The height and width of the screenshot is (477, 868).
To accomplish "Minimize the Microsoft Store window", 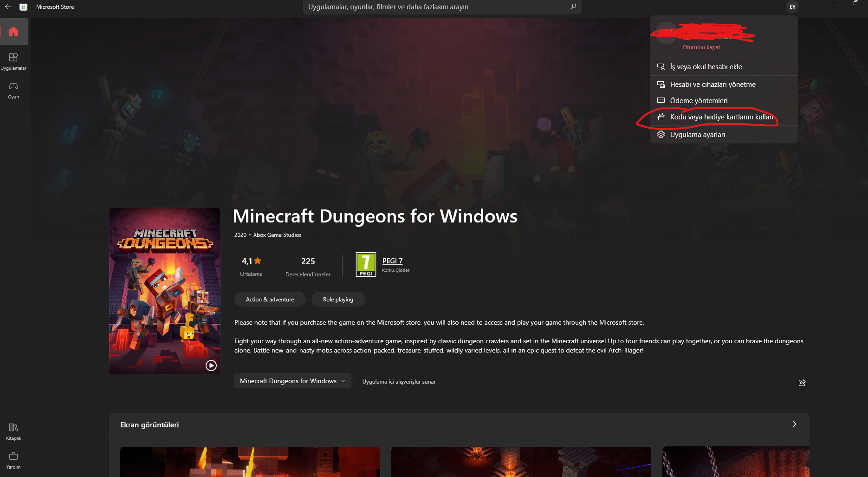I will coord(835,3).
